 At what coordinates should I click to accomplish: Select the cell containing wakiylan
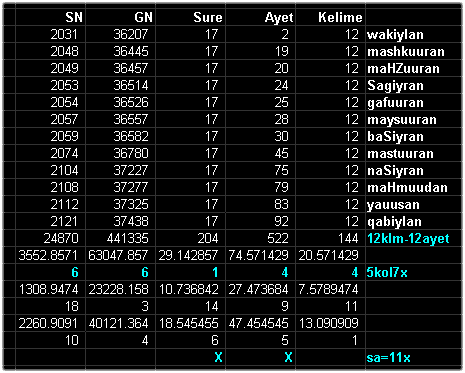click(x=413, y=34)
